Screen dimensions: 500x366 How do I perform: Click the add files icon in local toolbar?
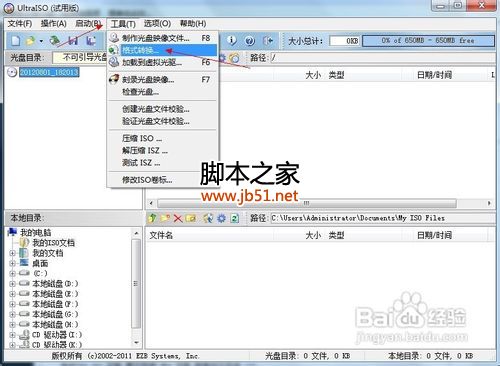(208, 218)
